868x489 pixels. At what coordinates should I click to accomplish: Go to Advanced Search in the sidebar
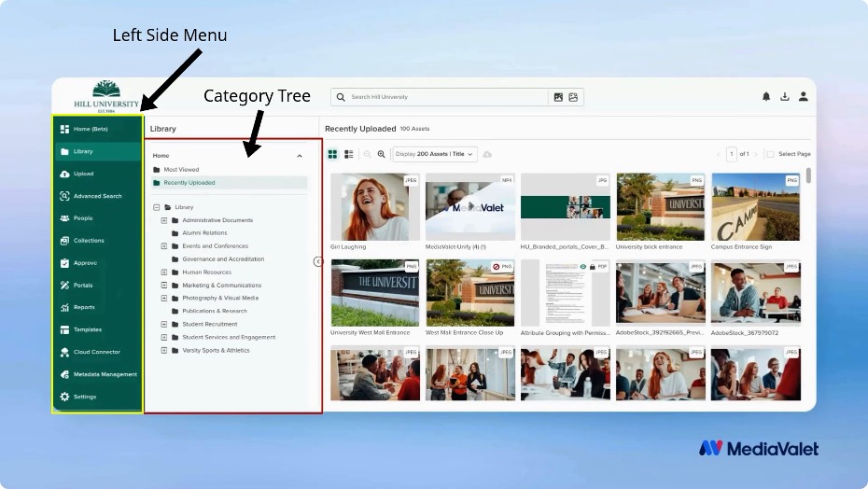[97, 196]
